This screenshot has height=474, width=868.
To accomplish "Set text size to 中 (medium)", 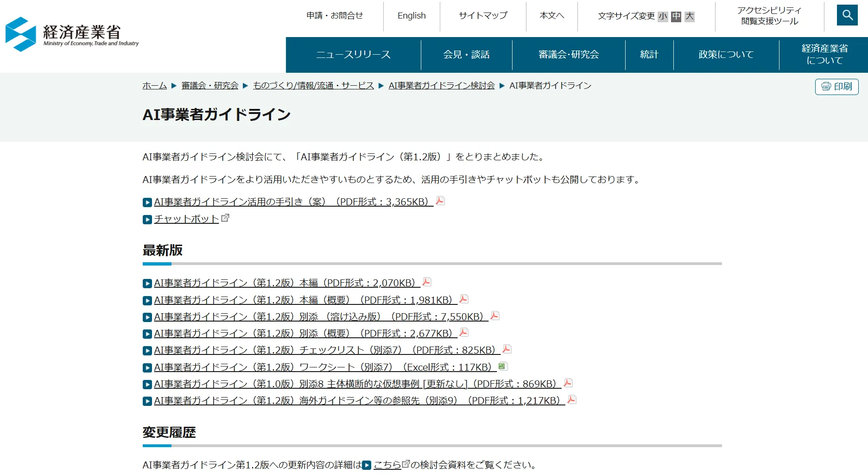I will (676, 16).
